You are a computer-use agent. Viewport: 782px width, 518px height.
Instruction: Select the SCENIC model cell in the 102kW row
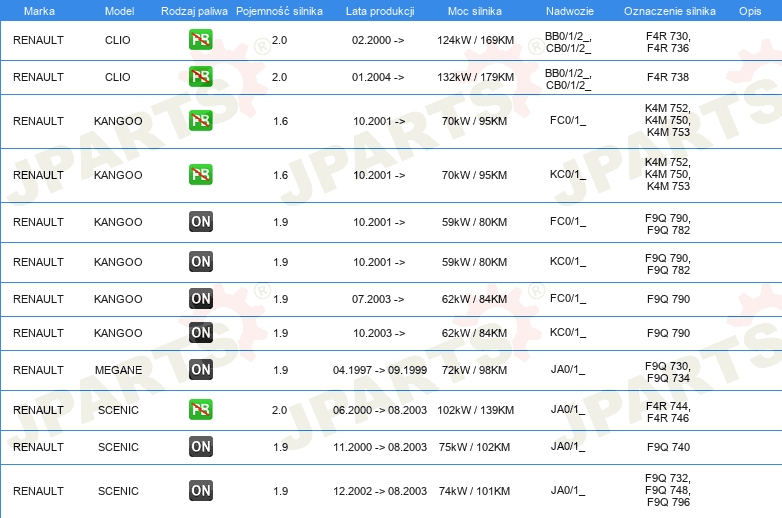pos(118,410)
